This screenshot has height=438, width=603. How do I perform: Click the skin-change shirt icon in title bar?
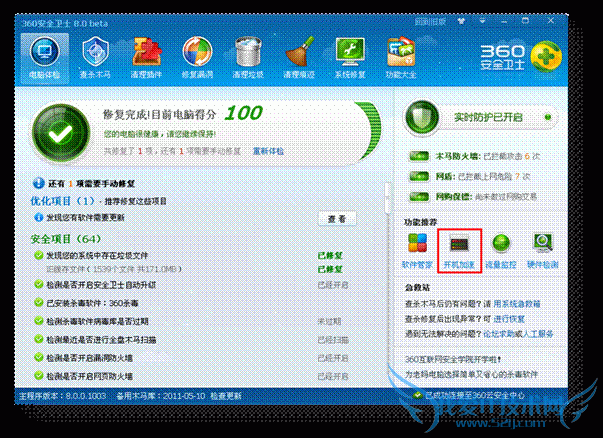461,21
